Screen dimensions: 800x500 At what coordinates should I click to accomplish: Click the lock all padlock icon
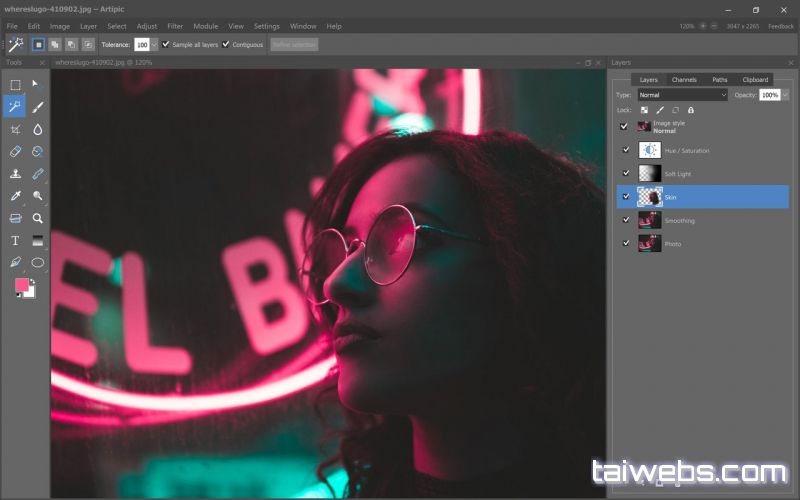[x=690, y=110]
